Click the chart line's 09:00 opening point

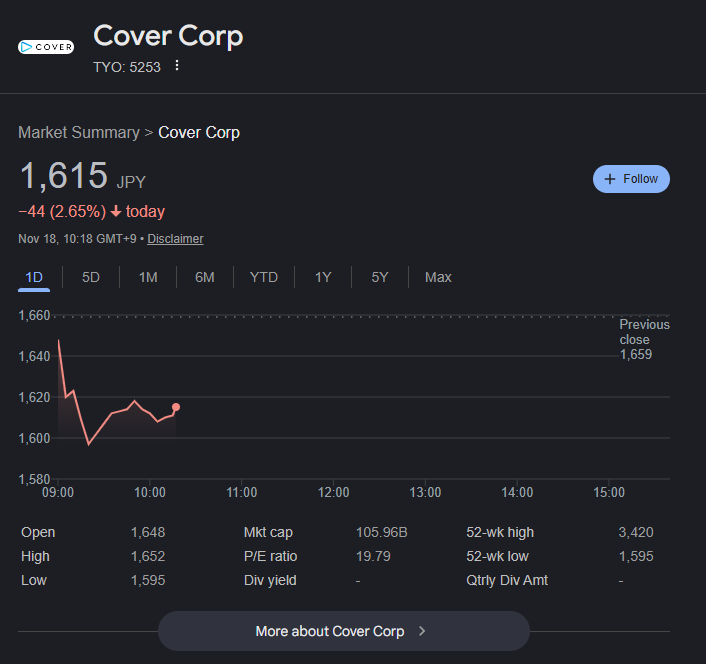[59, 341]
